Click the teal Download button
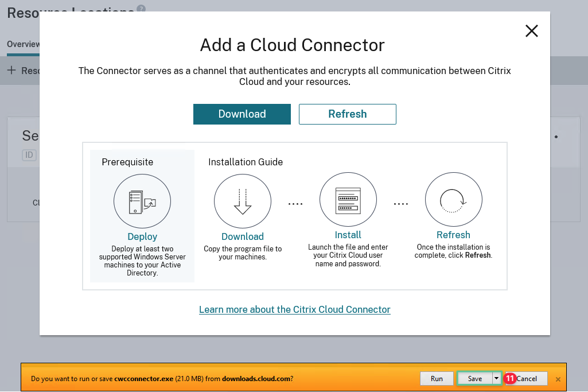 [x=242, y=114]
